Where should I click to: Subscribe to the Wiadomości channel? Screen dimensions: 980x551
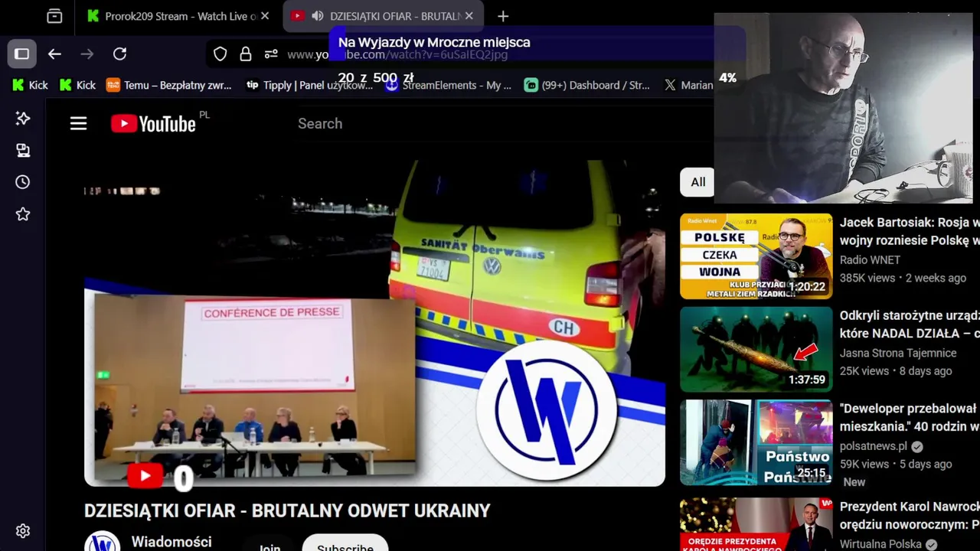coord(345,543)
